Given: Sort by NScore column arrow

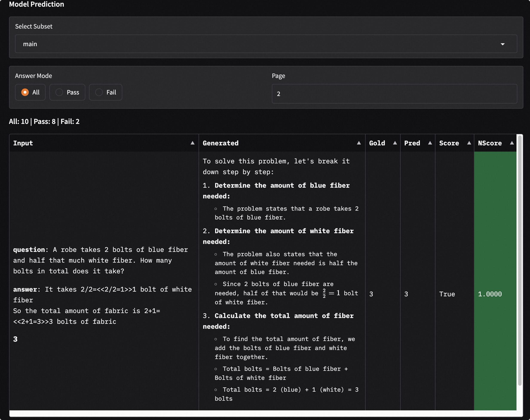Looking at the screenshot, I should point(512,143).
